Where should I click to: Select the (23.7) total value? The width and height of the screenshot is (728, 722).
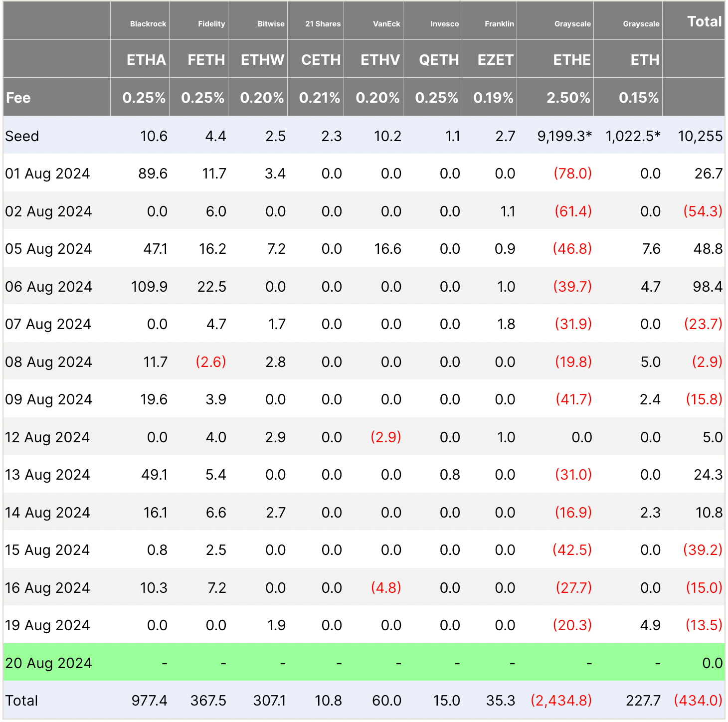tap(703, 324)
